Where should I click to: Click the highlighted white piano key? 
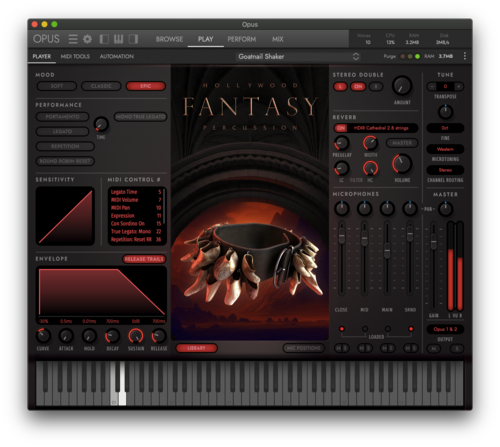(123, 383)
